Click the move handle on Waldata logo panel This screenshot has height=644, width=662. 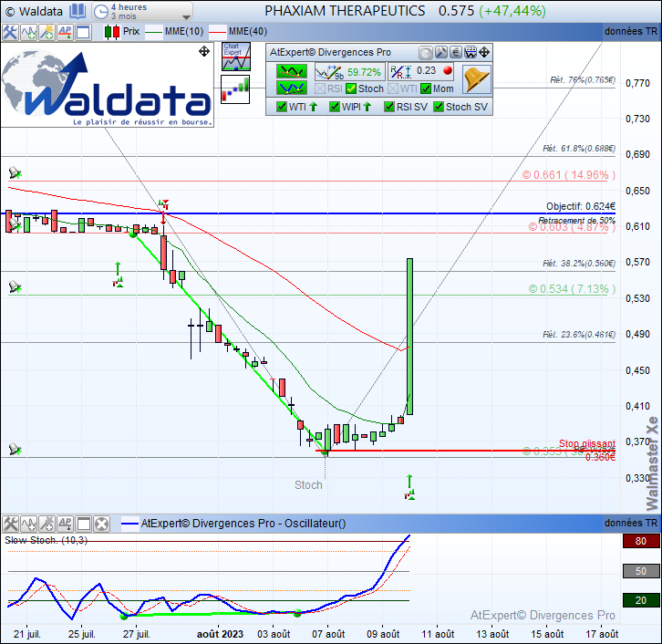click(204, 51)
